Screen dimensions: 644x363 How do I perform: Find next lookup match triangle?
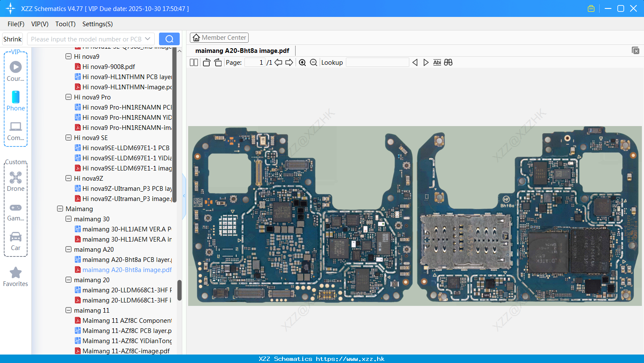(x=426, y=63)
